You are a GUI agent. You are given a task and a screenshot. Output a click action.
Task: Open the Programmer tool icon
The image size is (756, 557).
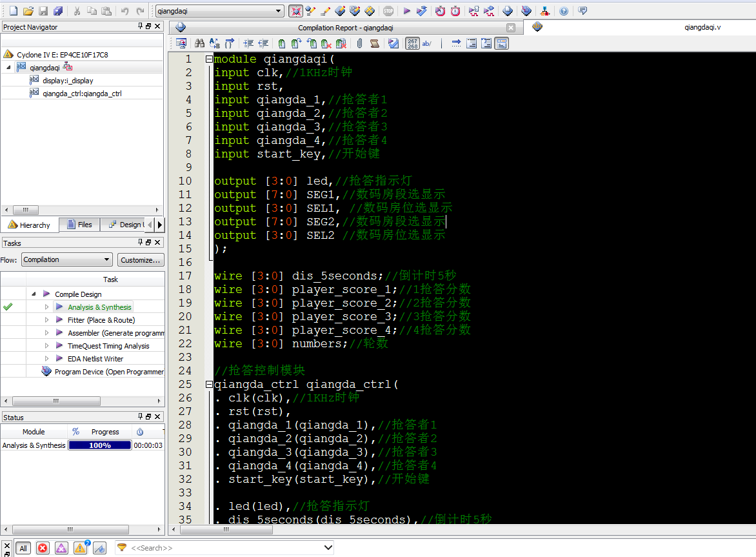[x=544, y=10]
